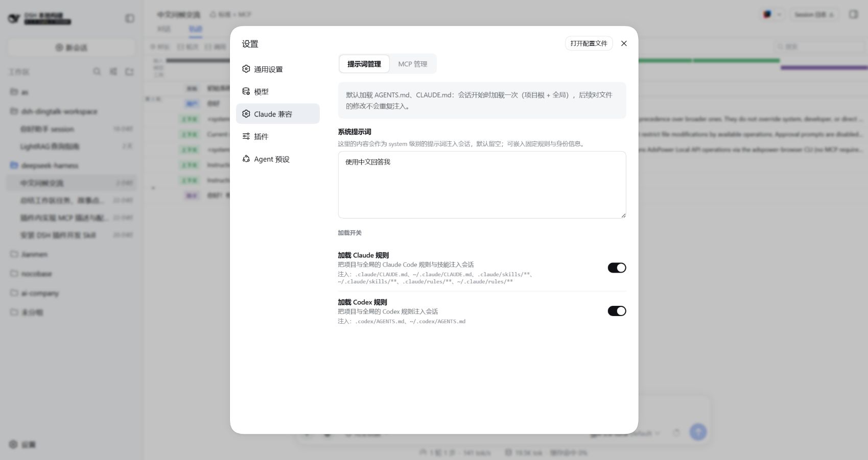Expand the deepseek-harness folder in background sidebar
Image resolution: width=868 pixels, height=460 pixels.
[x=72, y=165]
